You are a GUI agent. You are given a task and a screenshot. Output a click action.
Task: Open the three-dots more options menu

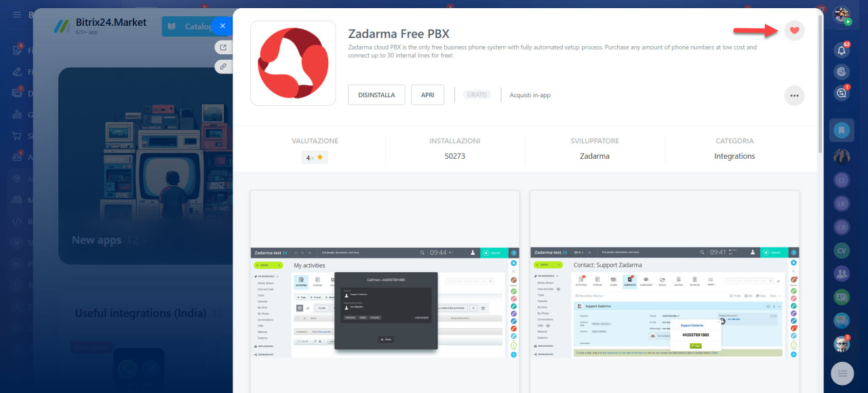tap(794, 96)
